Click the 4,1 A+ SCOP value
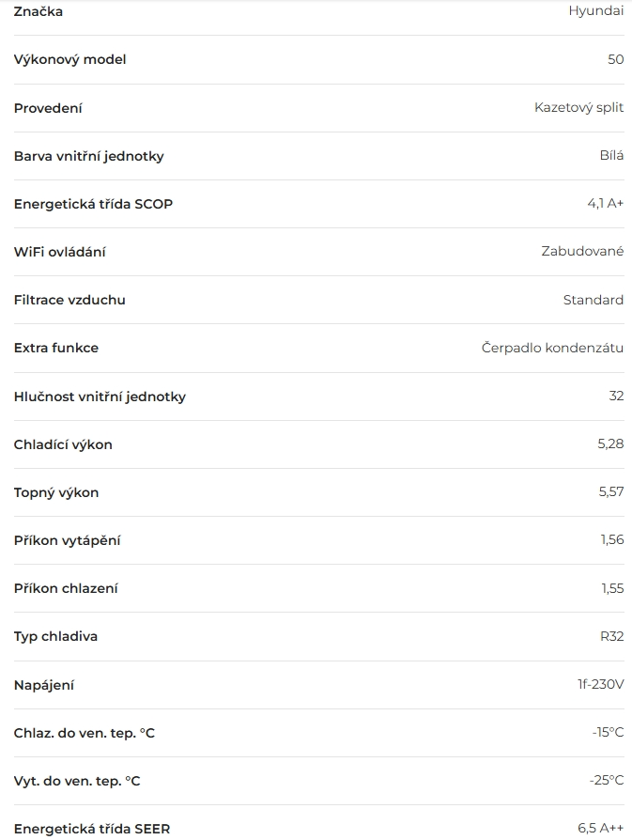Image resolution: width=632 pixels, height=840 pixels. [x=605, y=204]
